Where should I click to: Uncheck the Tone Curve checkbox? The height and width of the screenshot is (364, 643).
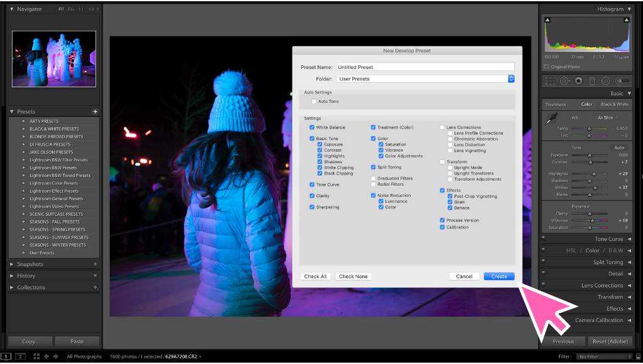click(x=312, y=185)
